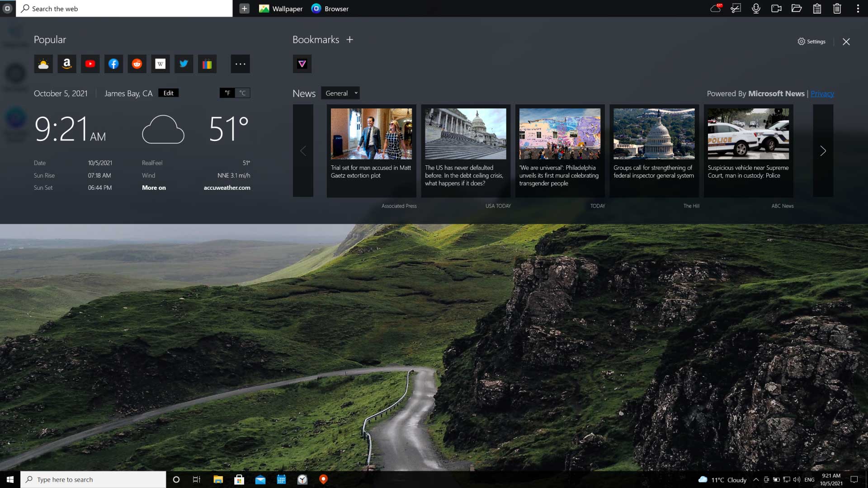Open the screen snip scissors tool
Image resolution: width=868 pixels, height=488 pixels.
(736, 9)
